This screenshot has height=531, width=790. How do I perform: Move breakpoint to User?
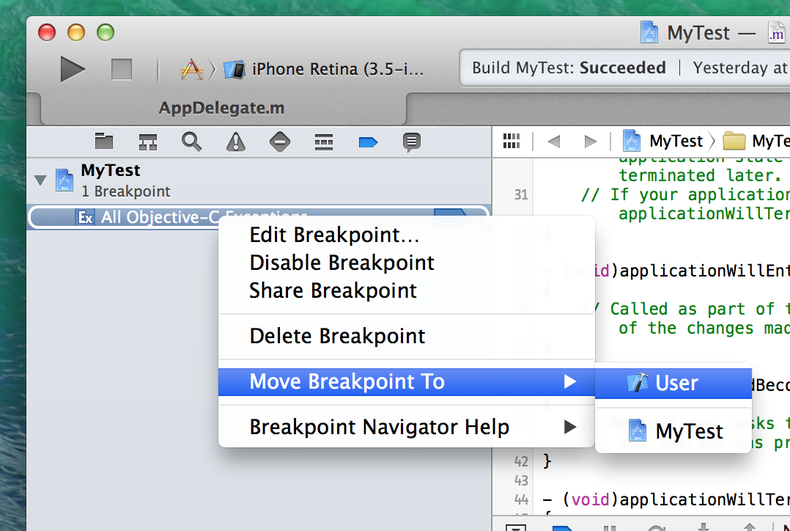673,383
